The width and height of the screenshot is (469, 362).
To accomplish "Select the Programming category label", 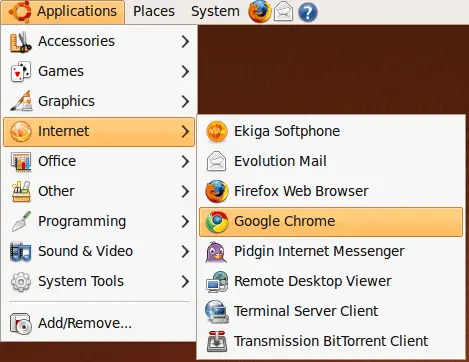I will tap(82, 222).
